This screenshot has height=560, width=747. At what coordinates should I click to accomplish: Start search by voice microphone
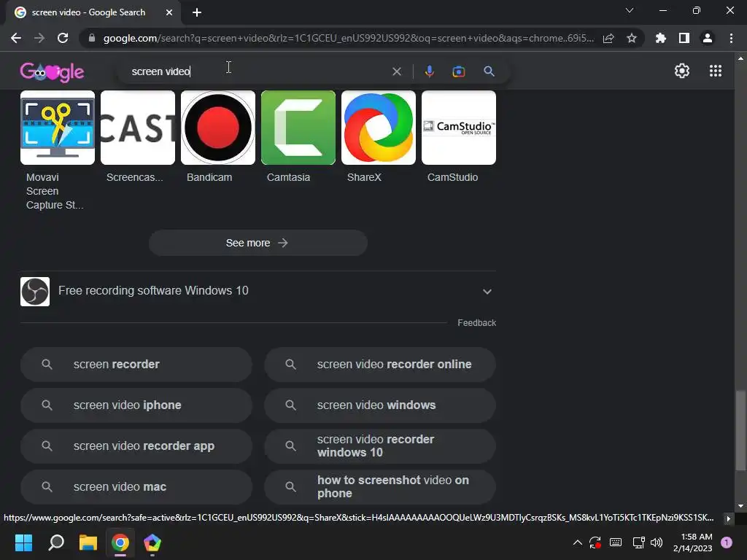429,71
